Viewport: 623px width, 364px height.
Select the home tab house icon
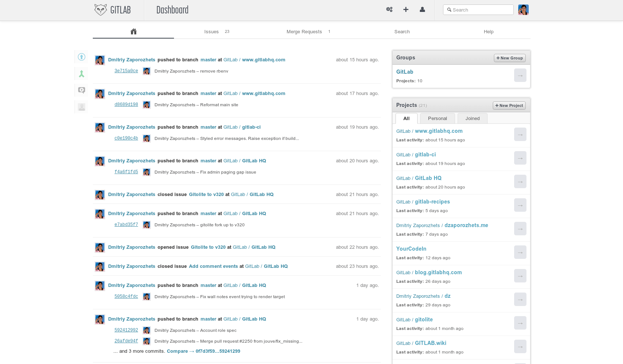[x=133, y=32]
